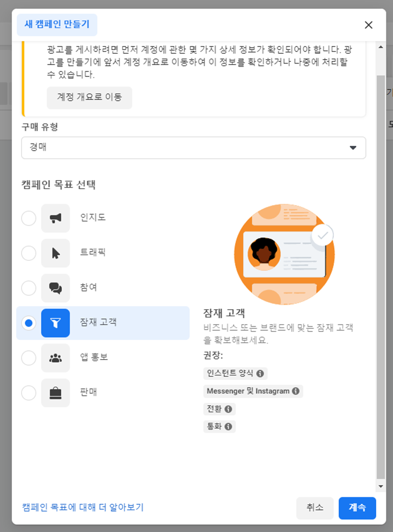The image size is (393, 532).
Task: Click the 판매 objective label
Action: pos(88,392)
